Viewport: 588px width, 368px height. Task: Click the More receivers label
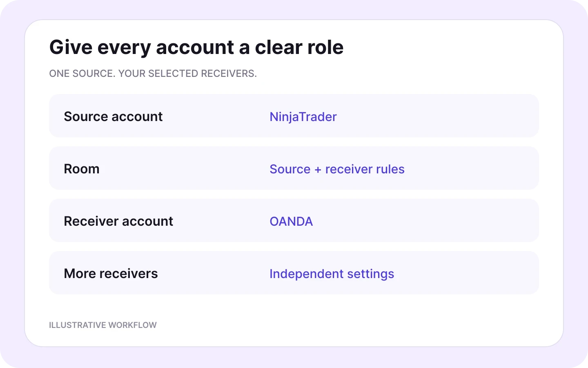click(x=111, y=274)
